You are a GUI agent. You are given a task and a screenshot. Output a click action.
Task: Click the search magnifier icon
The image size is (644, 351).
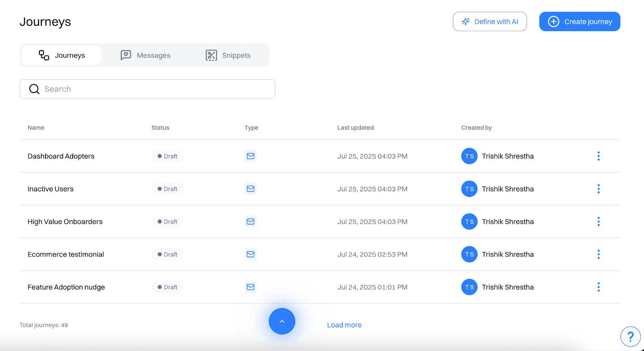[34, 89]
